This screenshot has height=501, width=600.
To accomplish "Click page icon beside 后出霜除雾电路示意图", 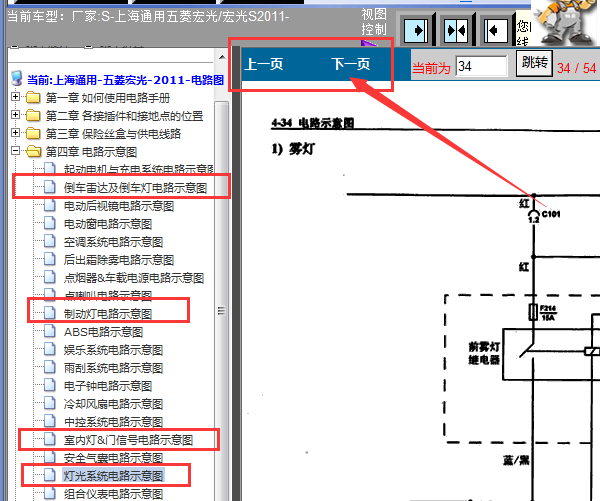I will (x=49, y=259).
